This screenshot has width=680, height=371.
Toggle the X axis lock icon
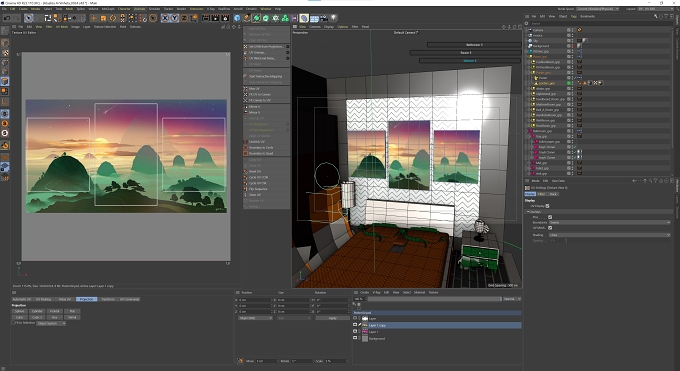165,18
